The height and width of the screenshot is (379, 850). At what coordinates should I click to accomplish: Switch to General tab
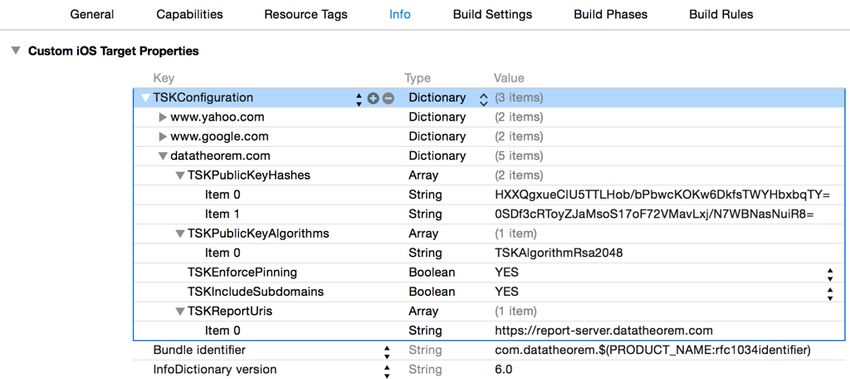(92, 15)
